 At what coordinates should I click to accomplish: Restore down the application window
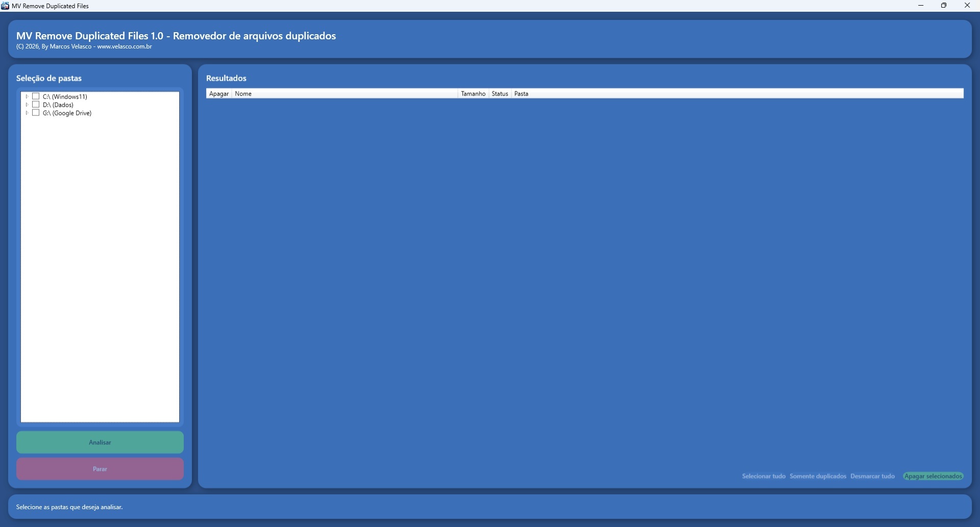[x=944, y=6]
